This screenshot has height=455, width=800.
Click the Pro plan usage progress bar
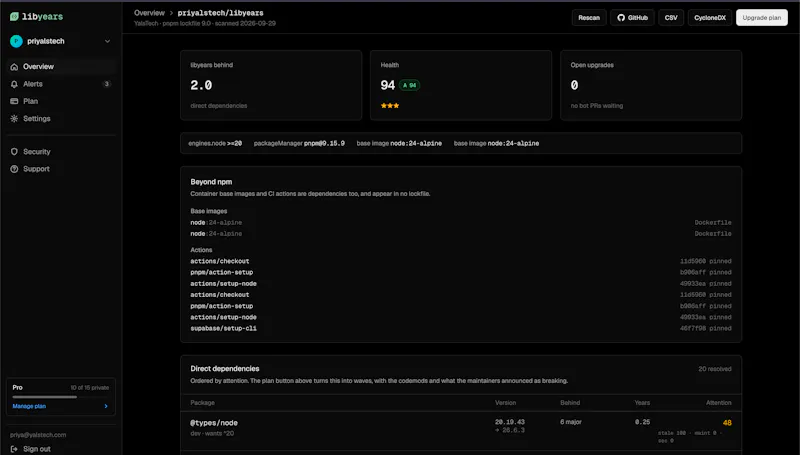(x=60, y=397)
